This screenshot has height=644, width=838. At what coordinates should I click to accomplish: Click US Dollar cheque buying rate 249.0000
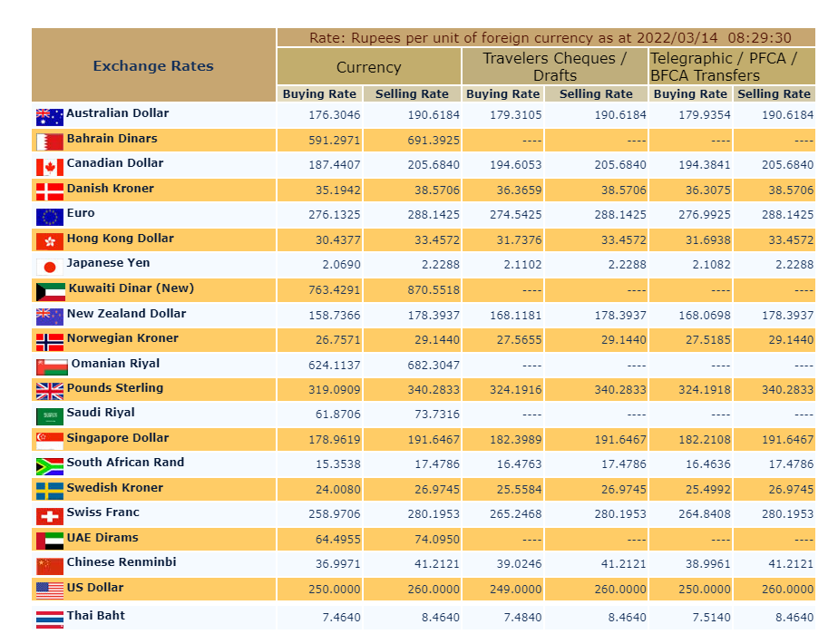[x=516, y=589]
